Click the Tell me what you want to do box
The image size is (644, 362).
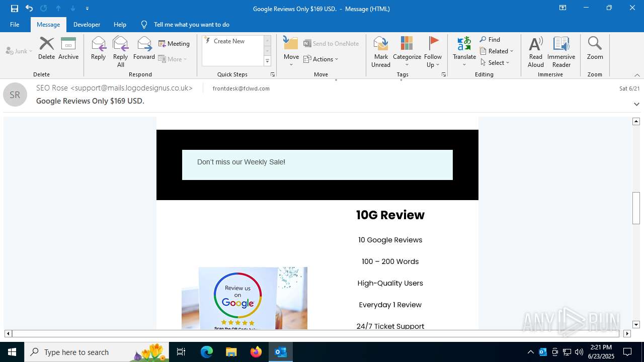(x=192, y=24)
